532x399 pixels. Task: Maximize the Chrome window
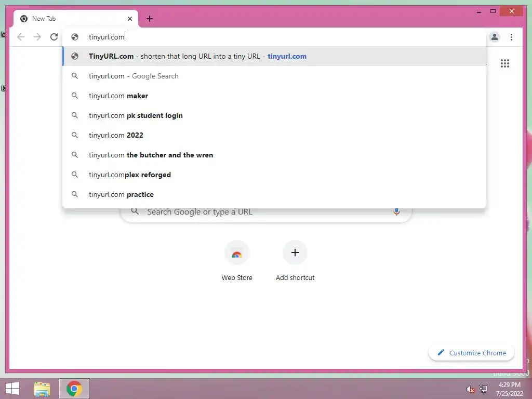tap(493, 11)
